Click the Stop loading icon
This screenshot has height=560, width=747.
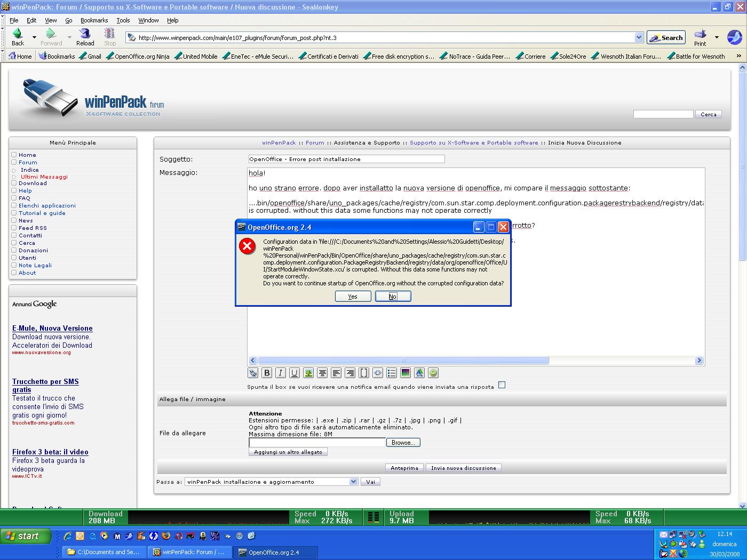[x=110, y=34]
